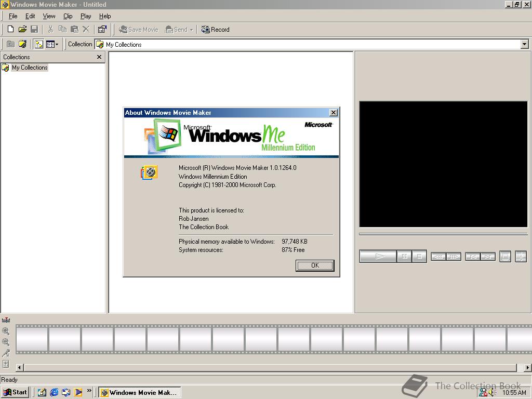Open the Play menu
The width and height of the screenshot is (532, 399).
(86, 16)
